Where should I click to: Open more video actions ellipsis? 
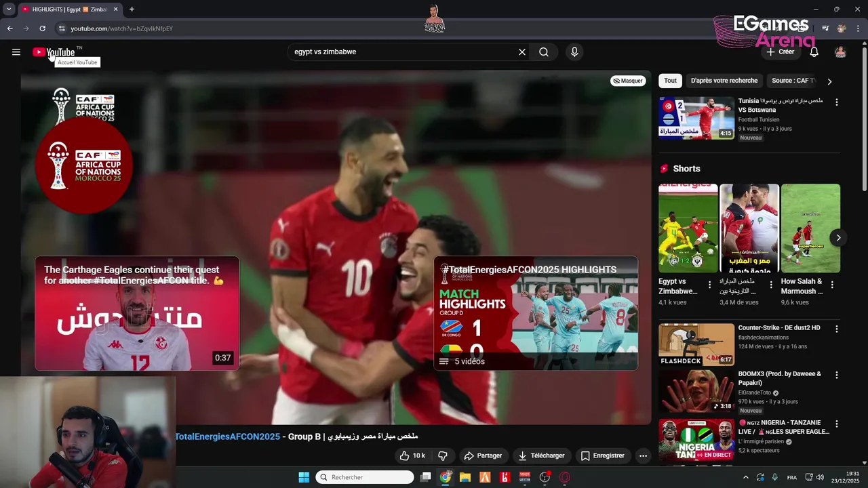click(643, 455)
